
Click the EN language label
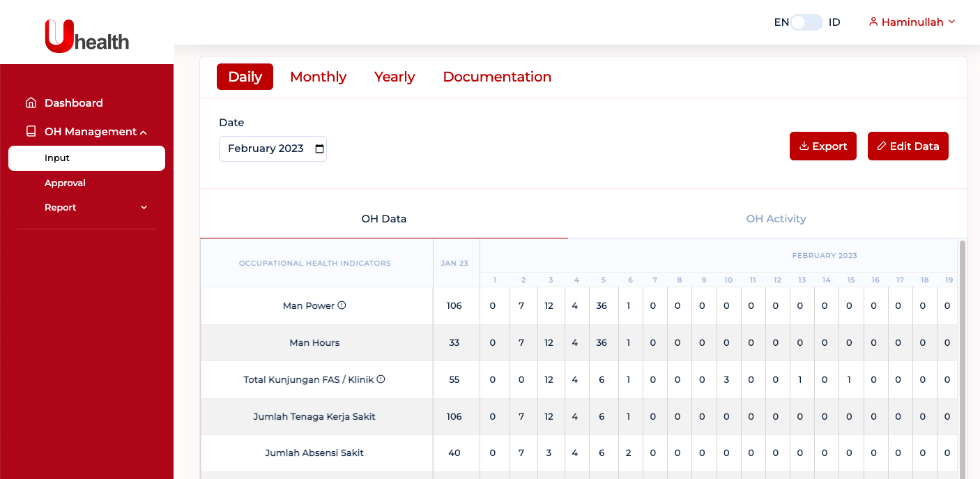[x=781, y=22]
